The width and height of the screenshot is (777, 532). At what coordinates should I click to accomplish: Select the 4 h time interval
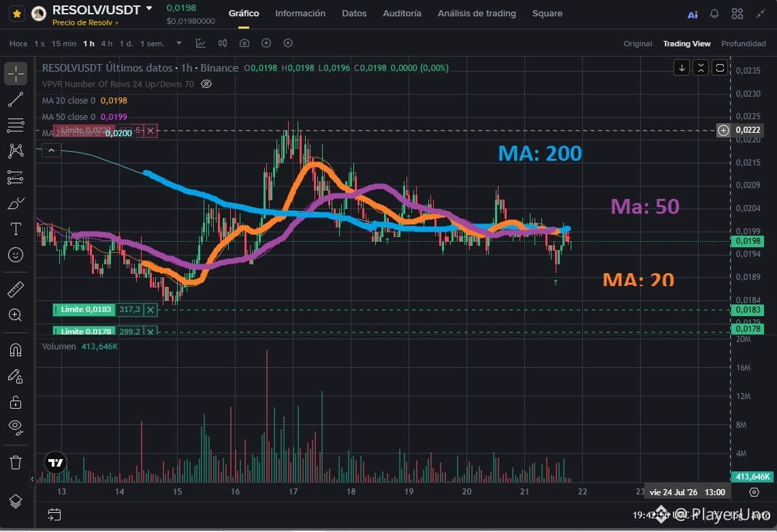pyautogui.click(x=106, y=44)
